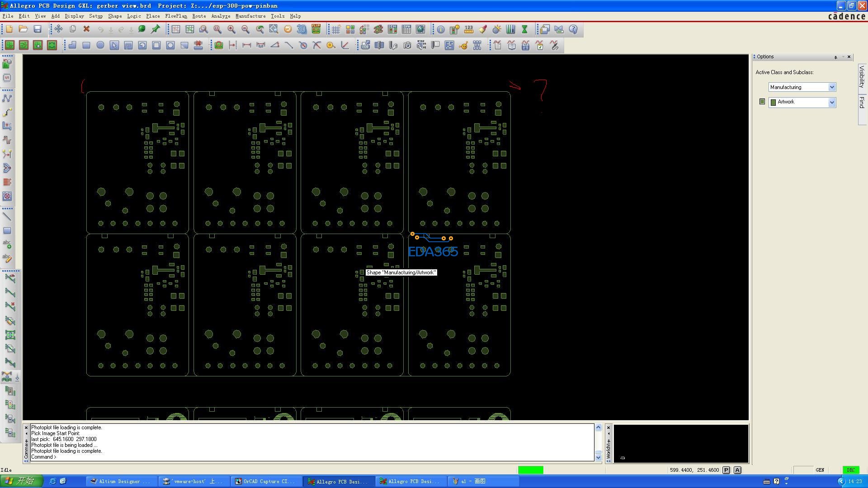This screenshot has height=488, width=868.
Task: Click the Artwork subclass color swatch
Action: (762, 102)
